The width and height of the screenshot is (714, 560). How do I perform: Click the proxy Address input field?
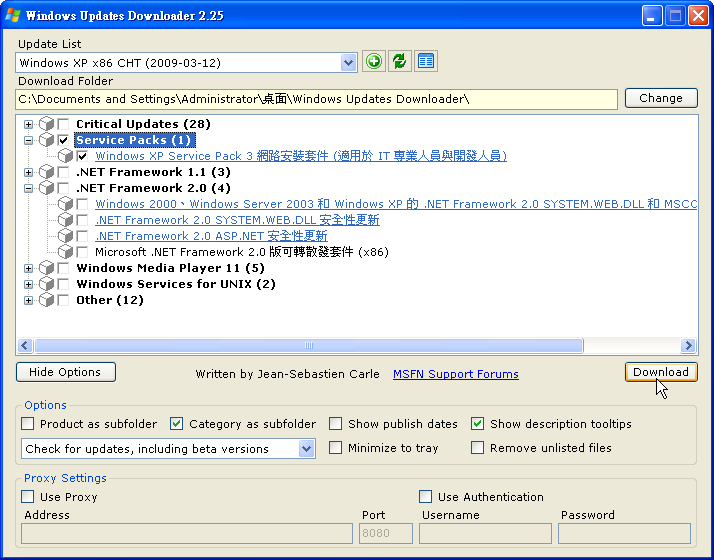pyautogui.click(x=187, y=533)
